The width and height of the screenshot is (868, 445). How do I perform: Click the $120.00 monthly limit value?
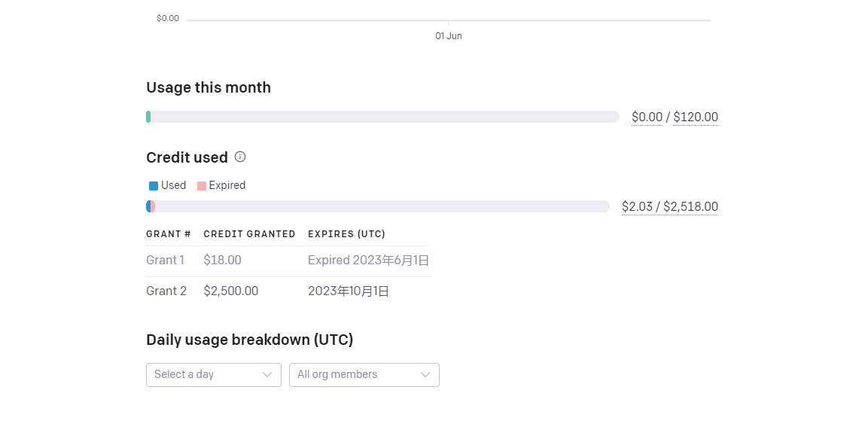695,117
